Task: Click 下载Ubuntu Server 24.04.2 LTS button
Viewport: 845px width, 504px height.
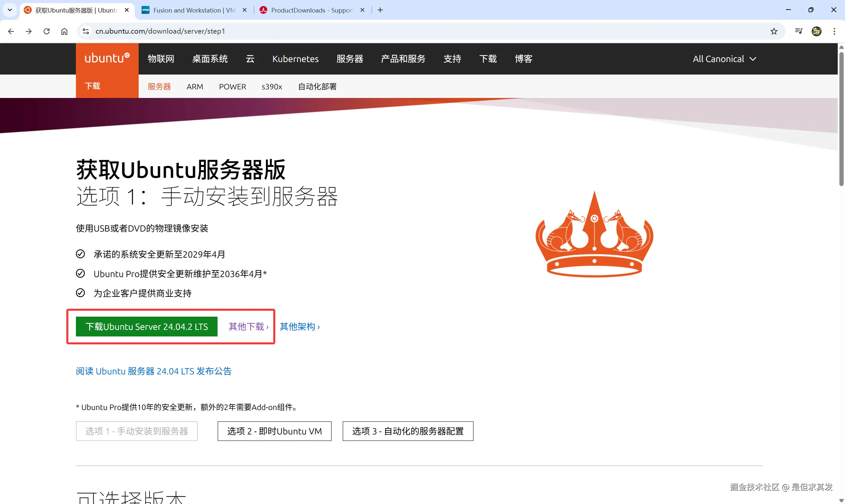Action: pos(147,326)
